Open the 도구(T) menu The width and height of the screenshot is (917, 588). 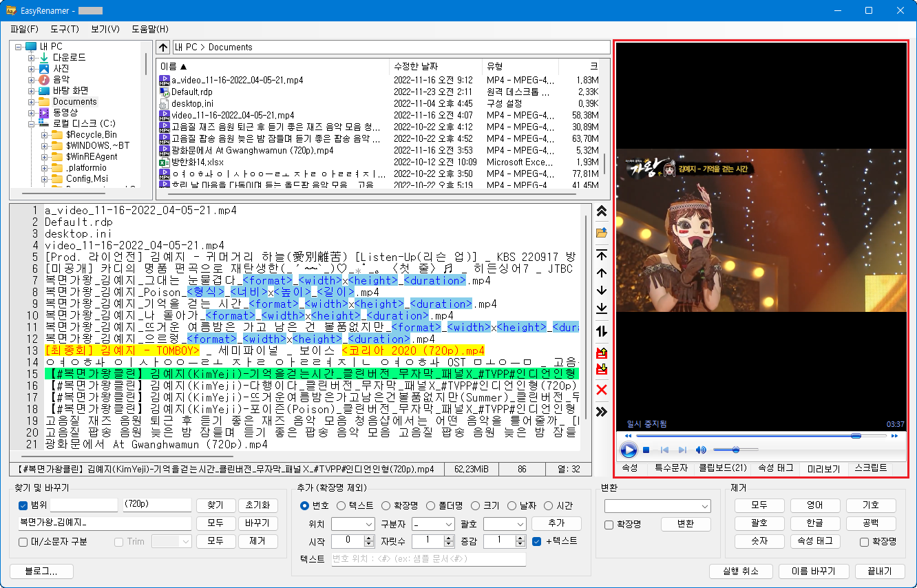click(x=65, y=29)
